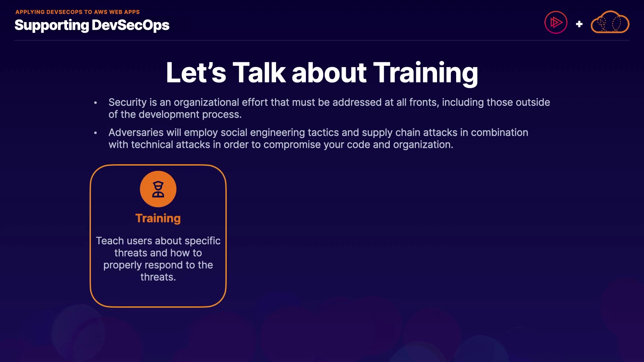The width and height of the screenshot is (644, 362).
Task: Click the Pluralsight play logo icon
Action: click(555, 22)
